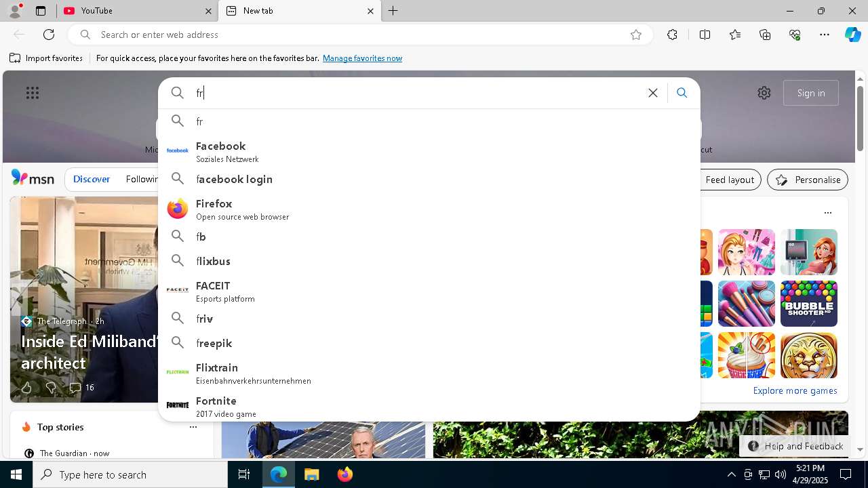Choose the 'fr' search suggestion
868x488 pixels.
pyautogui.click(x=429, y=121)
